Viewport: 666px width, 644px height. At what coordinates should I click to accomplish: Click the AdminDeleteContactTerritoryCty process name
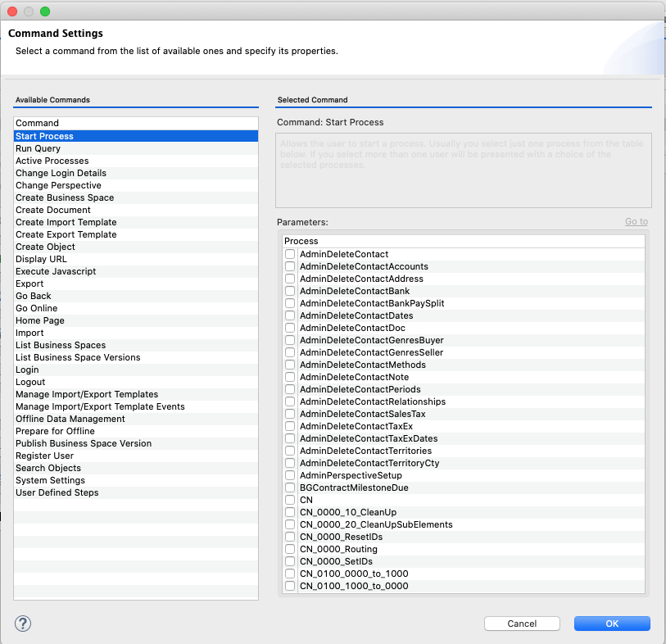pyautogui.click(x=369, y=463)
